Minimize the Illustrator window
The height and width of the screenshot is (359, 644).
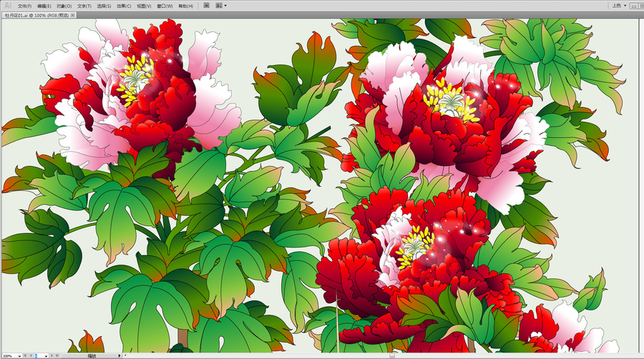(634, 6)
